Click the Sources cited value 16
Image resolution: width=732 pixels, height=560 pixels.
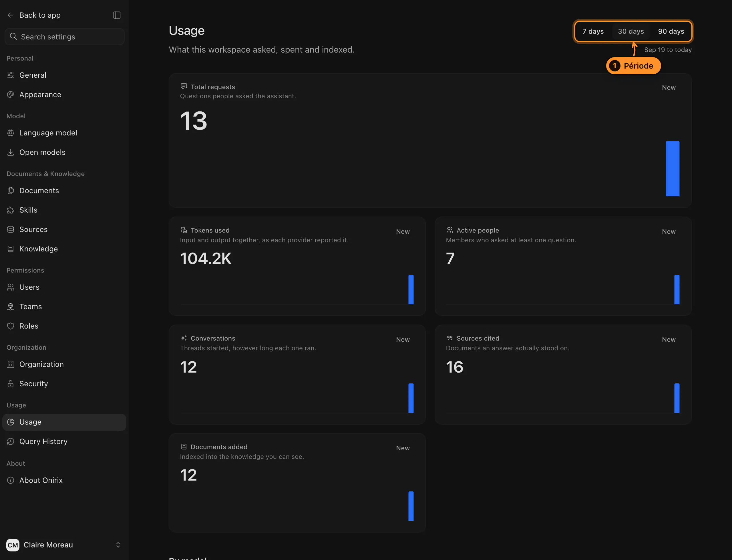[454, 367]
